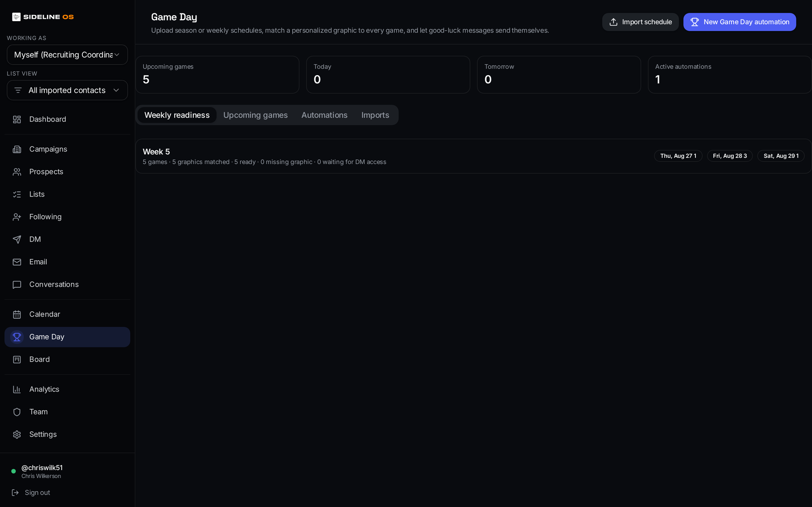This screenshot has height=507, width=812.
Task: Open Settings page
Action: click(67, 434)
